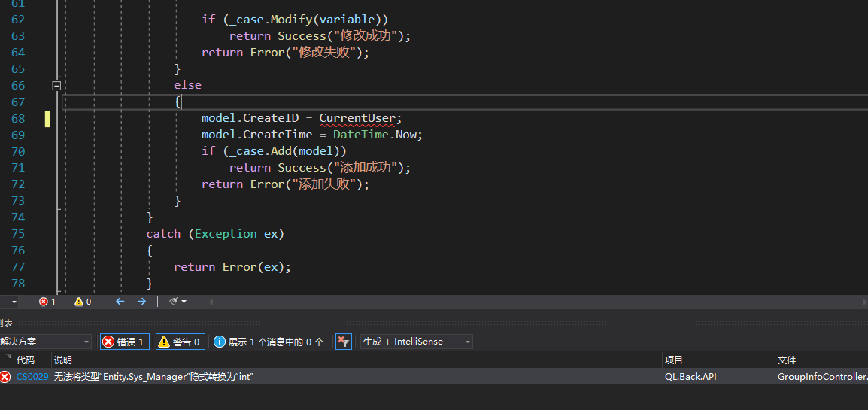
Task: Click _case.Modify(variable) on line 62
Action: click(305, 20)
